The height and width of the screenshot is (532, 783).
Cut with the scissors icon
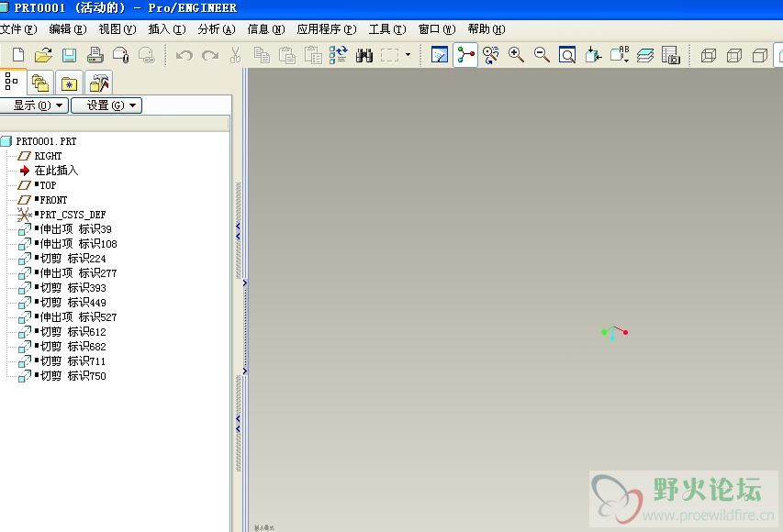pyautogui.click(x=235, y=55)
